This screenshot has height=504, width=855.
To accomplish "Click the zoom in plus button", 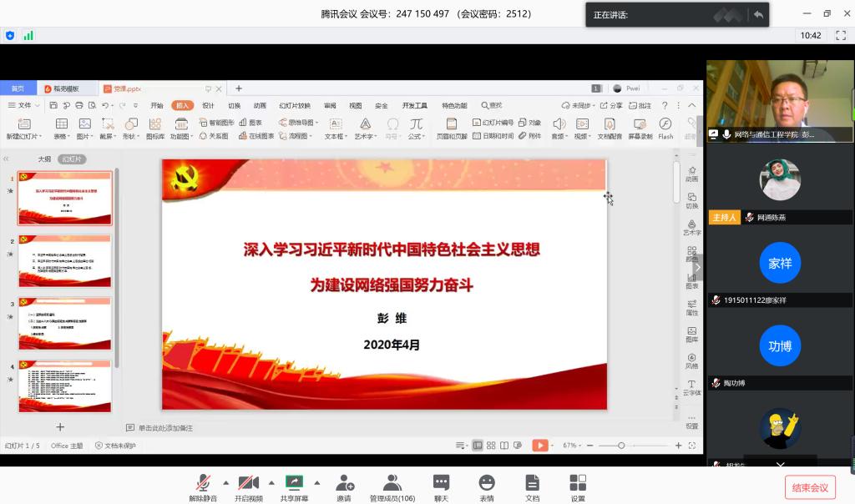I will (678, 445).
